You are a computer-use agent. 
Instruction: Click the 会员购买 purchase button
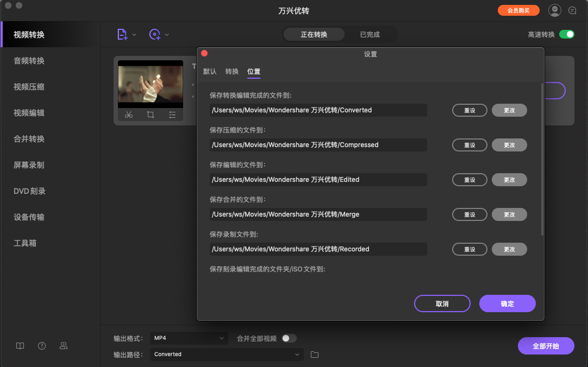[x=518, y=10]
